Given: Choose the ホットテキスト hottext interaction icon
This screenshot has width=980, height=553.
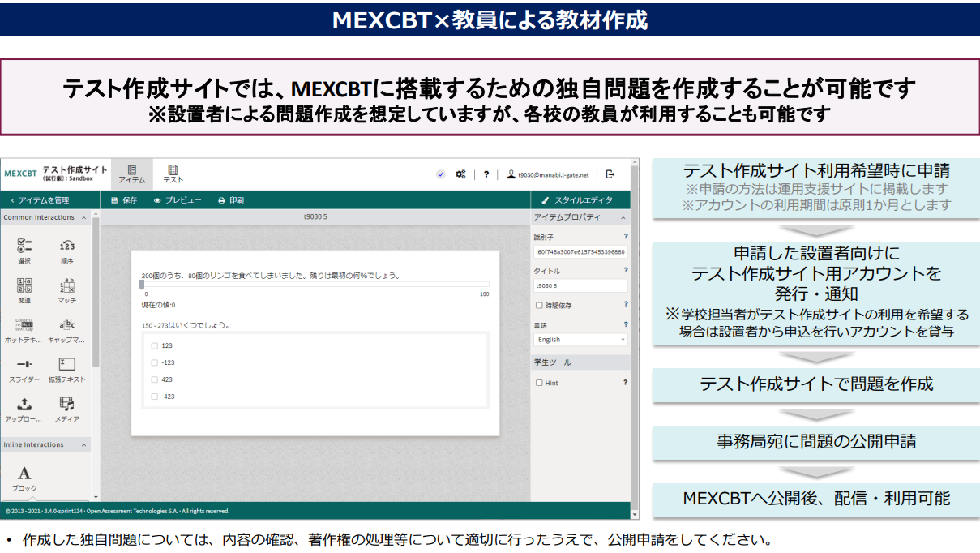Looking at the screenshot, I should pos(24,324).
